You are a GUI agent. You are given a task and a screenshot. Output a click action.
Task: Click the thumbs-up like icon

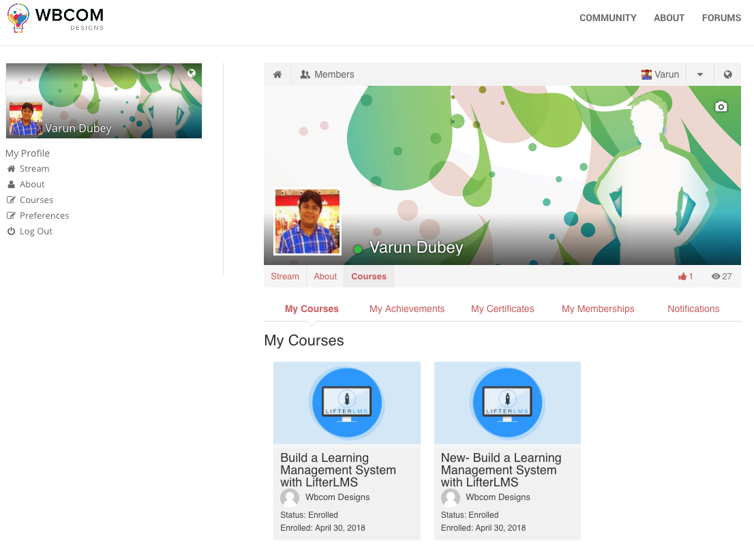[x=682, y=277]
